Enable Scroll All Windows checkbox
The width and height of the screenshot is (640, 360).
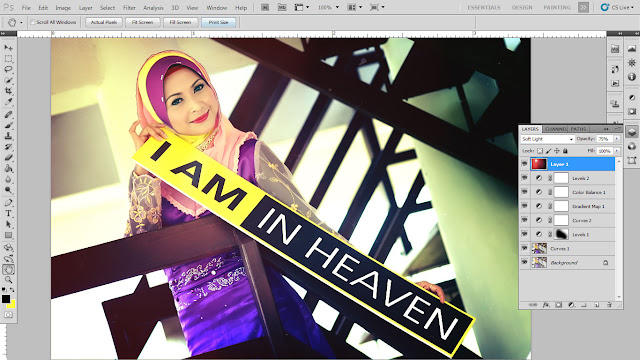[33, 22]
